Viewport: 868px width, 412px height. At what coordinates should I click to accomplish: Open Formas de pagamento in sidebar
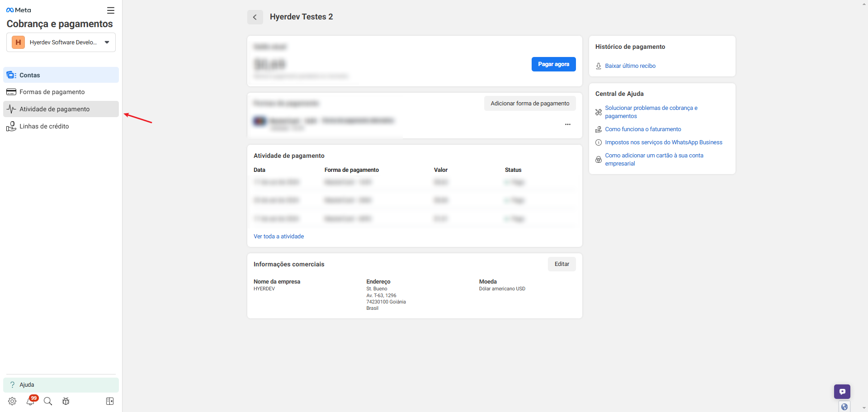pos(61,92)
